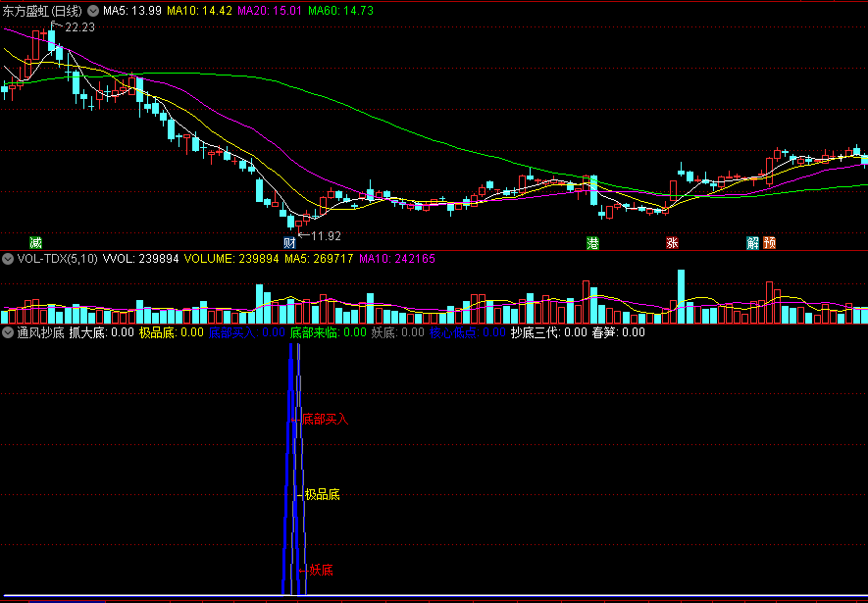
Task: Click the green 减 event marker icon
Action: [35, 242]
